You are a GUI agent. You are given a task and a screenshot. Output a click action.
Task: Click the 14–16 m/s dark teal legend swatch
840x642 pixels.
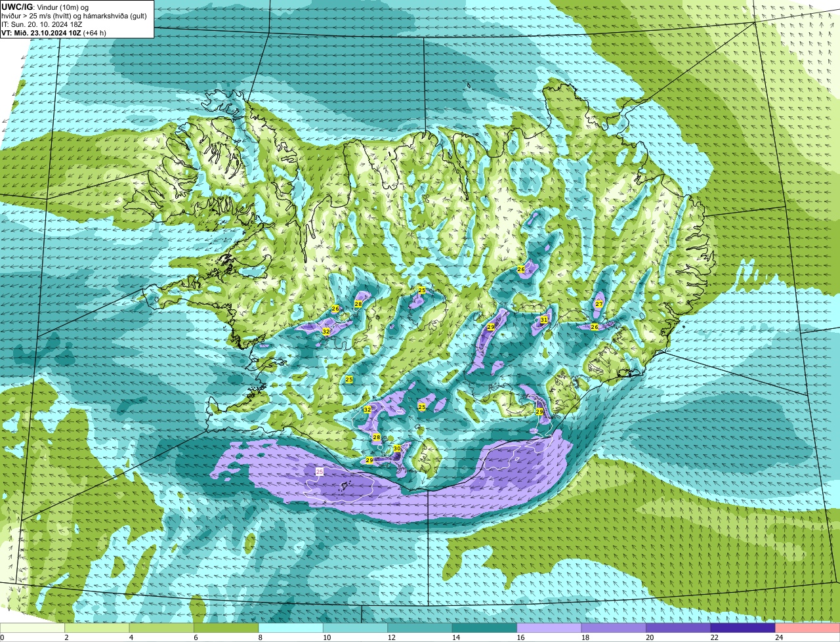(486, 628)
